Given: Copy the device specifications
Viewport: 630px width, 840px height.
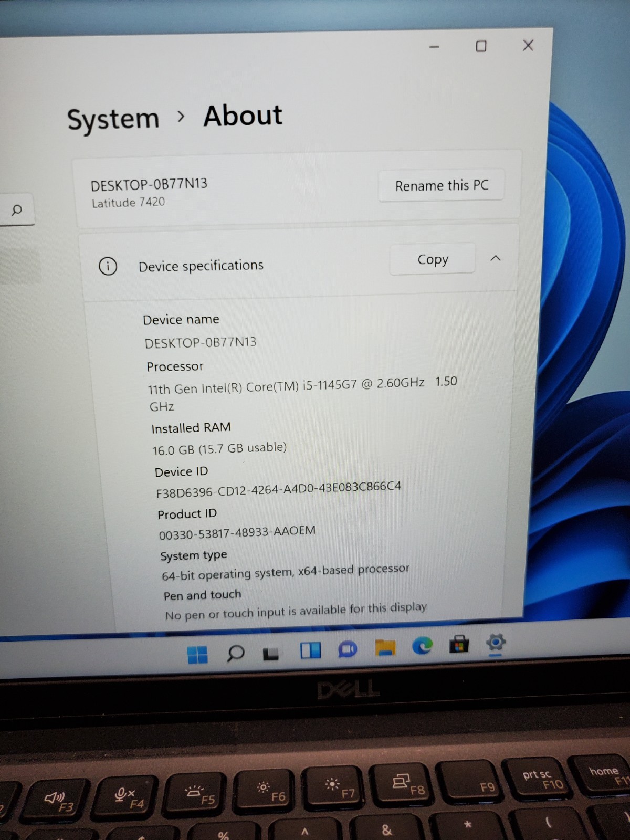Looking at the screenshot, I should click(433, 259).
